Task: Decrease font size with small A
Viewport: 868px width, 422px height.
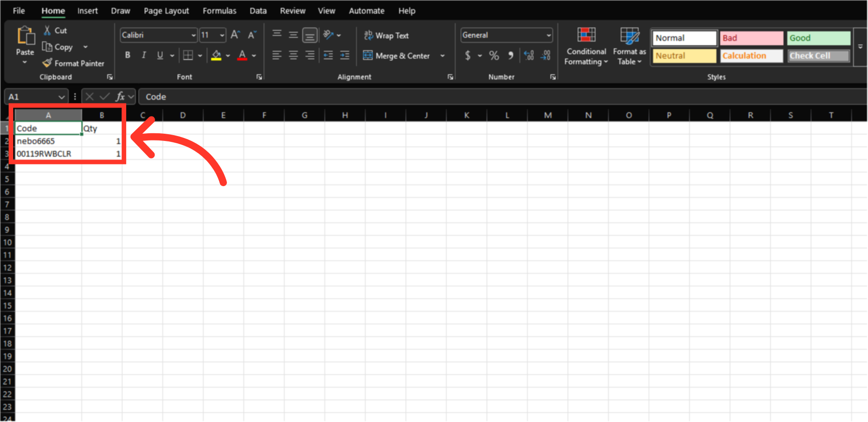Action: tap(252, 35)
